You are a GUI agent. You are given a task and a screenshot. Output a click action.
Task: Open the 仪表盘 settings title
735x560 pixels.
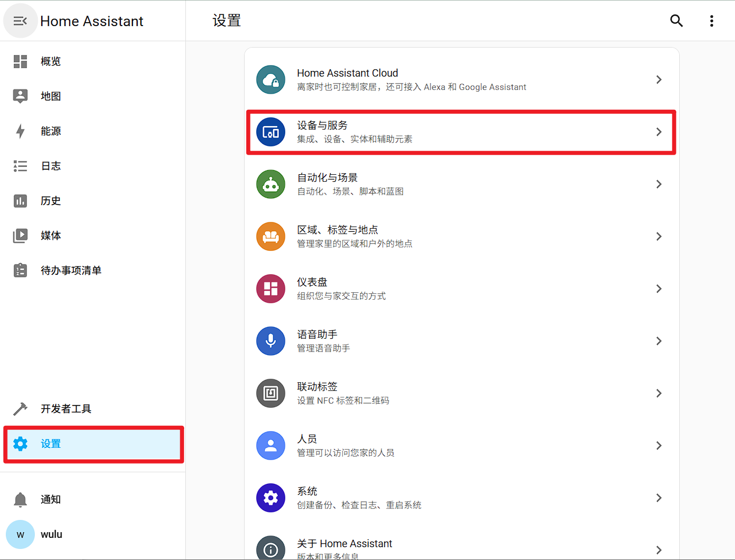click(312, 282)
